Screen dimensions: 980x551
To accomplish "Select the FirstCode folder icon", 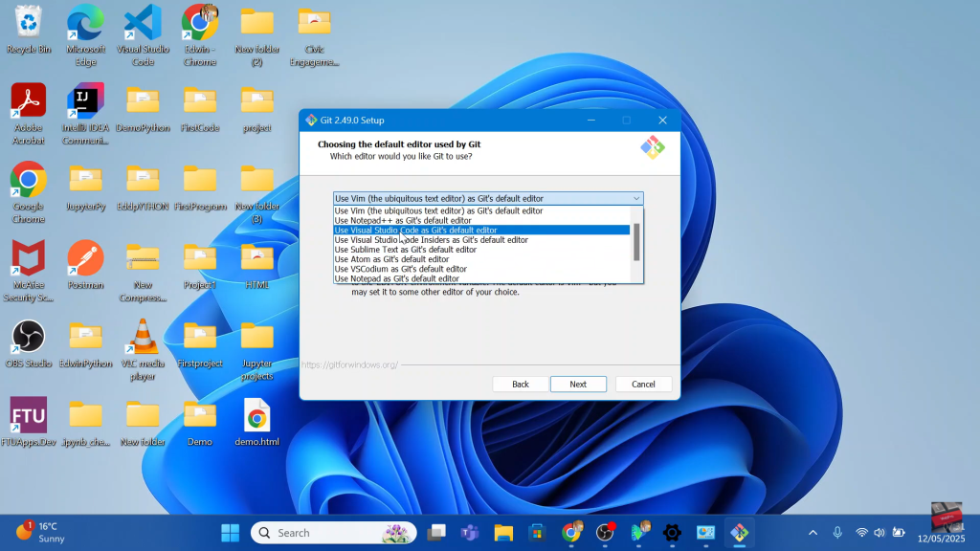I will [x=200, y=109].
